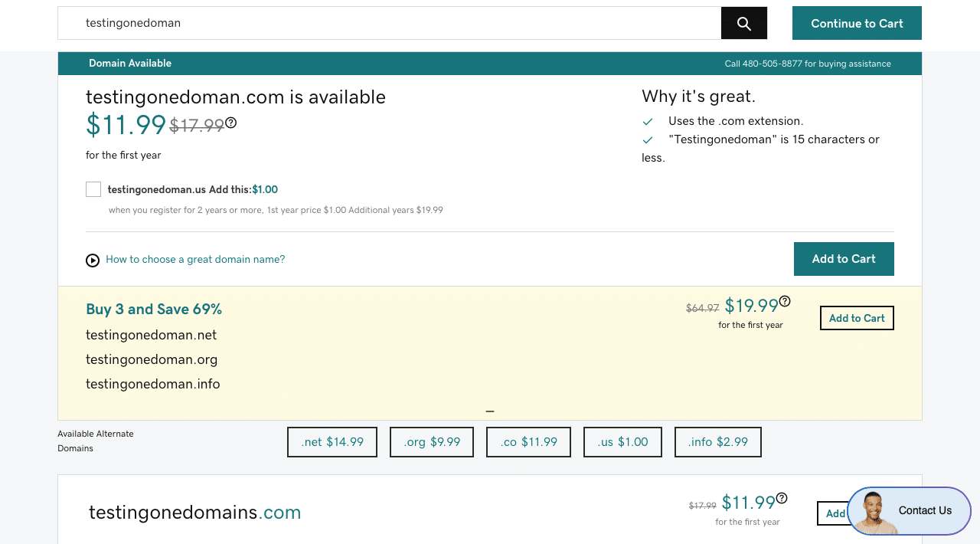Focus the domain search input field

(x=390, y=23)
